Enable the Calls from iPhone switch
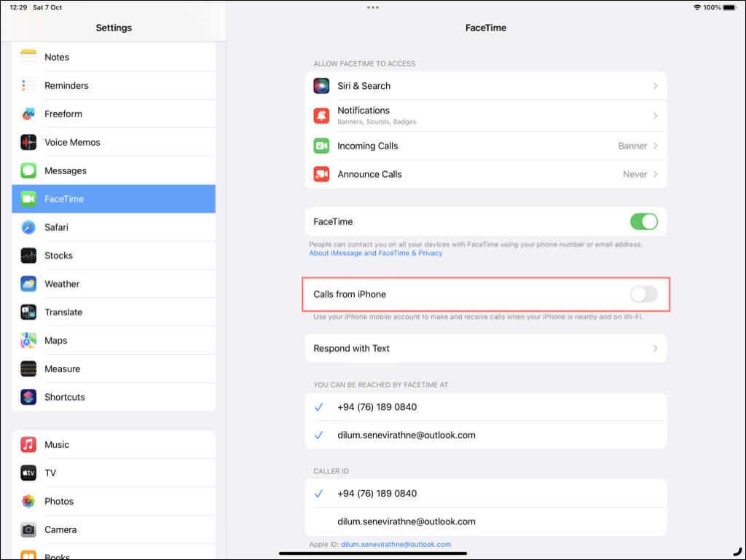 point(644,294)
